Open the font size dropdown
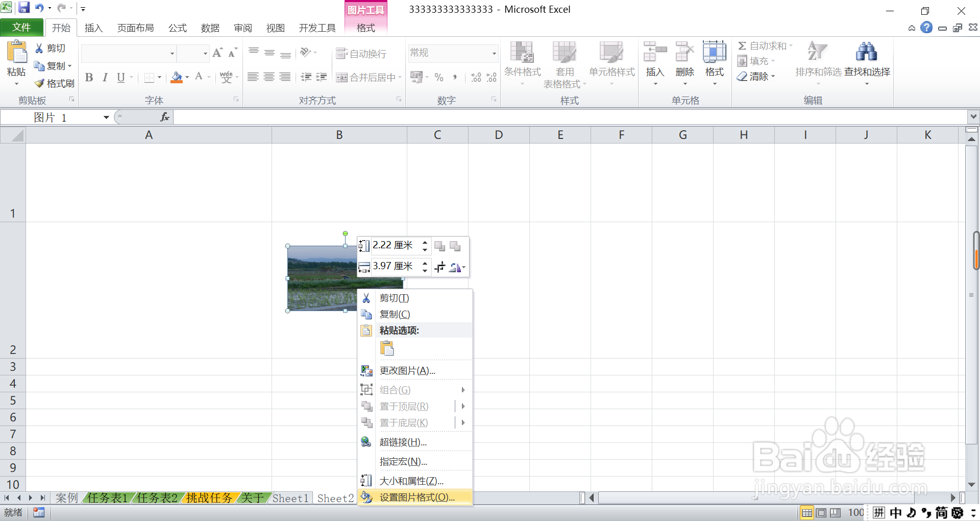 coord(205,53)
